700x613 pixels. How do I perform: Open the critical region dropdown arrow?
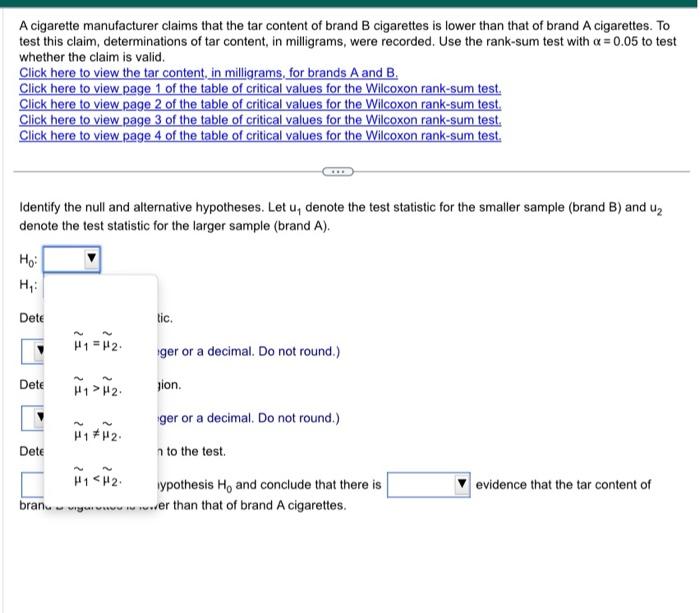click(x=40, y=417)
